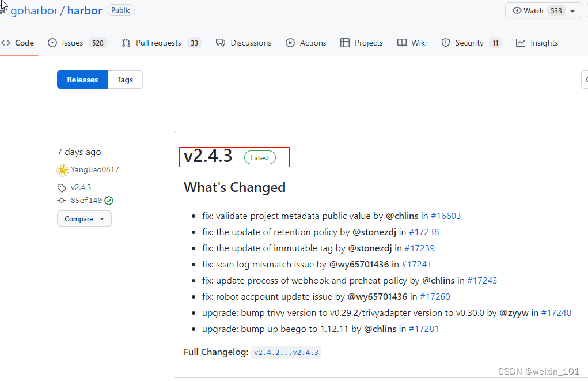Open @zyyw mention in trivy line
This screenshot has height=381, width=588.
coord(514,312)
